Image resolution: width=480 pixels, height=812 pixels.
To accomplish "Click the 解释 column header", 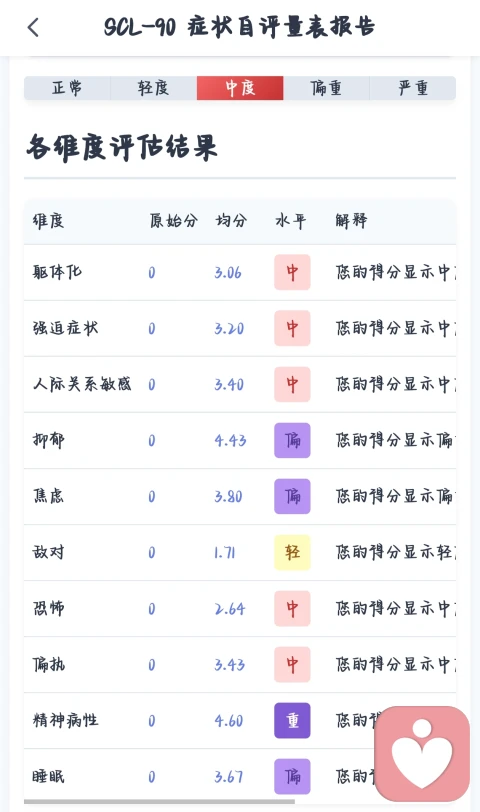I will pyautogui.click(x=351, y=221).
